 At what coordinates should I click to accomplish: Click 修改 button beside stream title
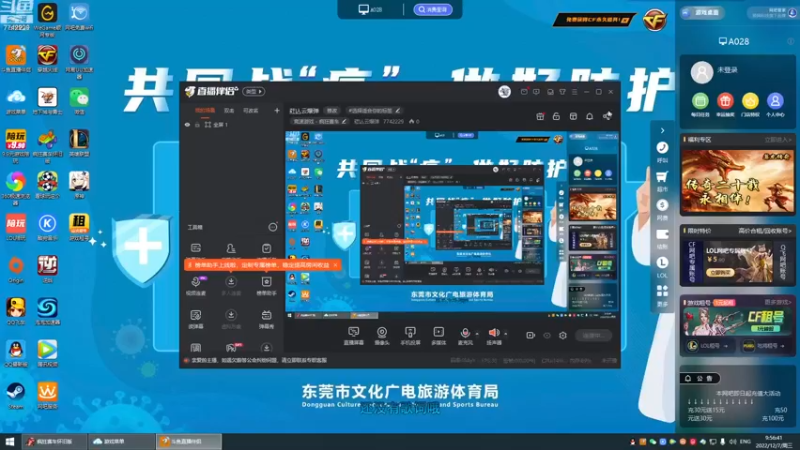click(x=332, y=110)
